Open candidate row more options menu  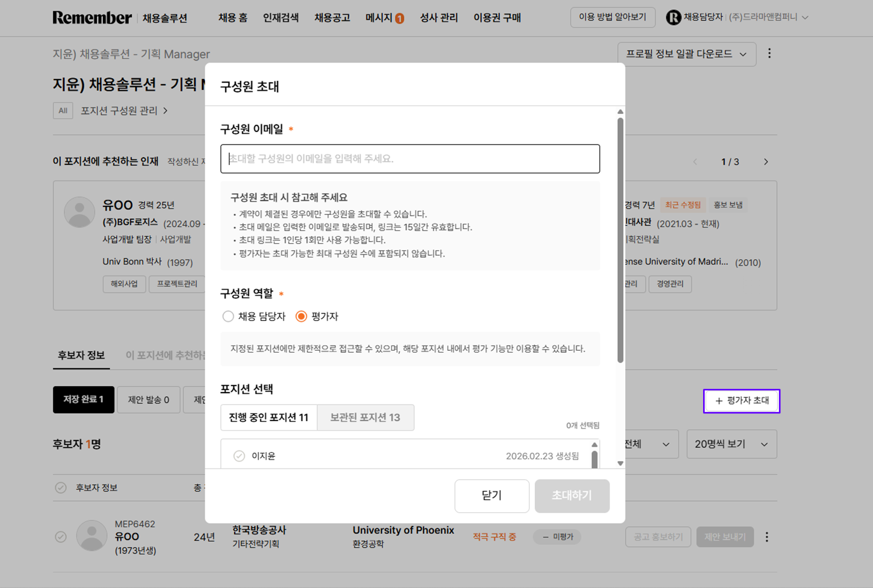[x=767, y=537]
